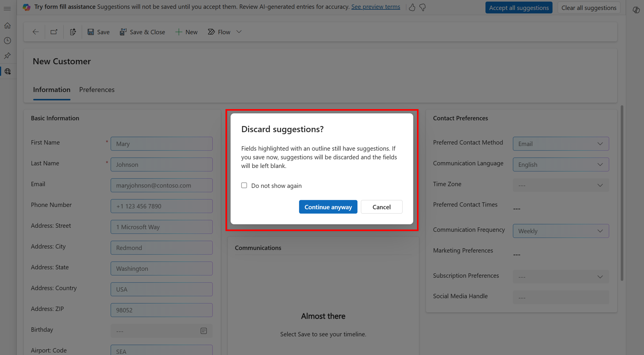Click the thumbs down feedback icon
This screenshot has width=644, height=355.
pos(422,7)
